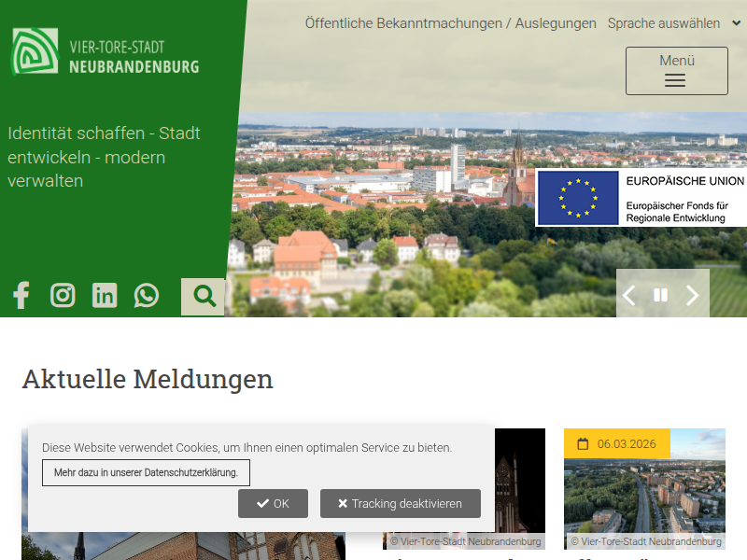Open the LinkedIn page icon
This screenshot has width=747, height=560.
click(x=105, y=296)
